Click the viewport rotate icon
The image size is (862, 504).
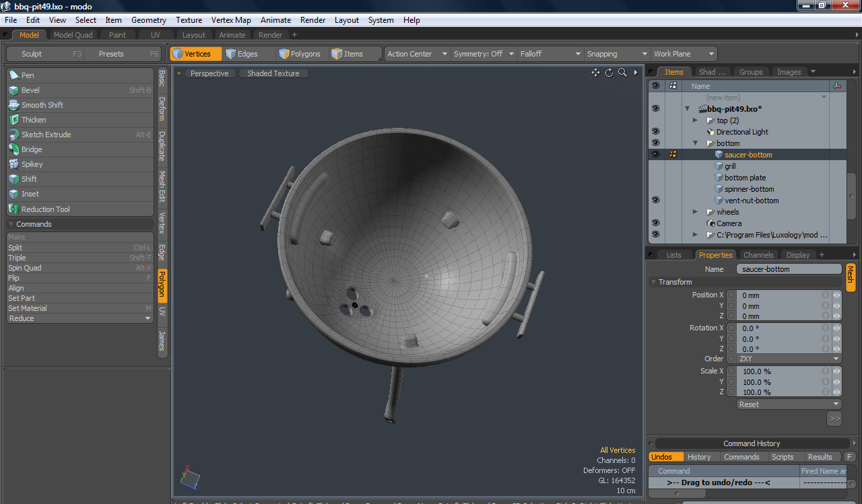coord(609,73)
